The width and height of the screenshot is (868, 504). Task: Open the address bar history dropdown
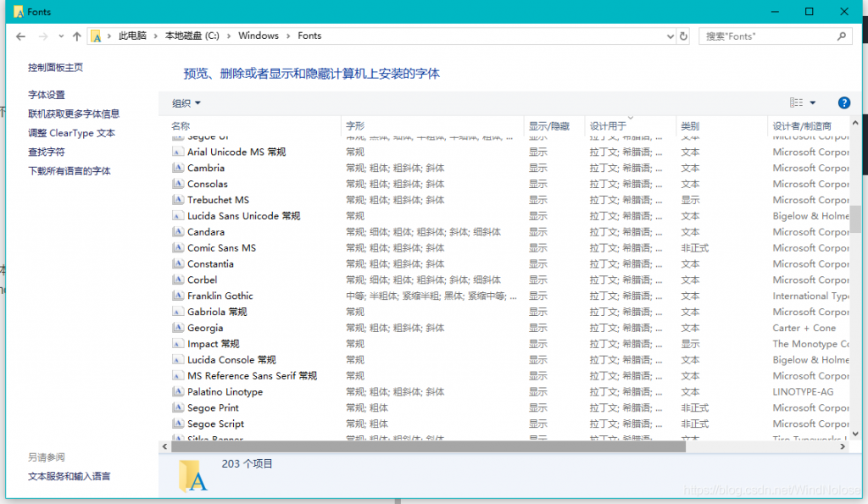pos(670,36)
